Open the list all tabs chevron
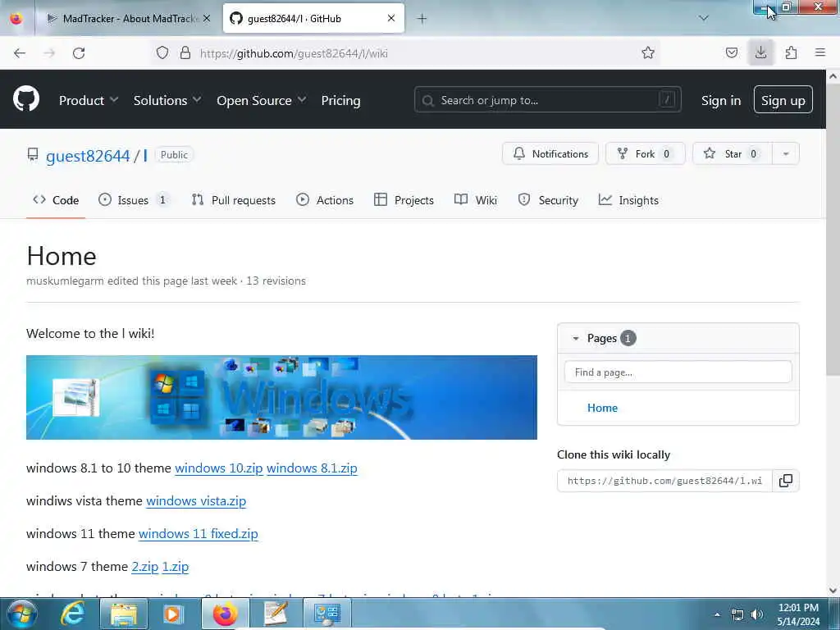Image resolution: width=840 pixels, height=630 pixels. click(704, 18)
